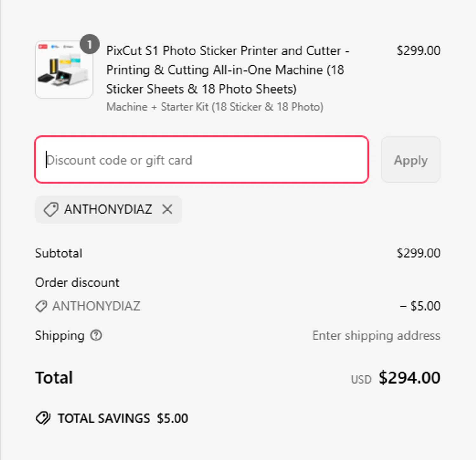
Task: Focus the discount code or gift card field
Action: point(202,160)
